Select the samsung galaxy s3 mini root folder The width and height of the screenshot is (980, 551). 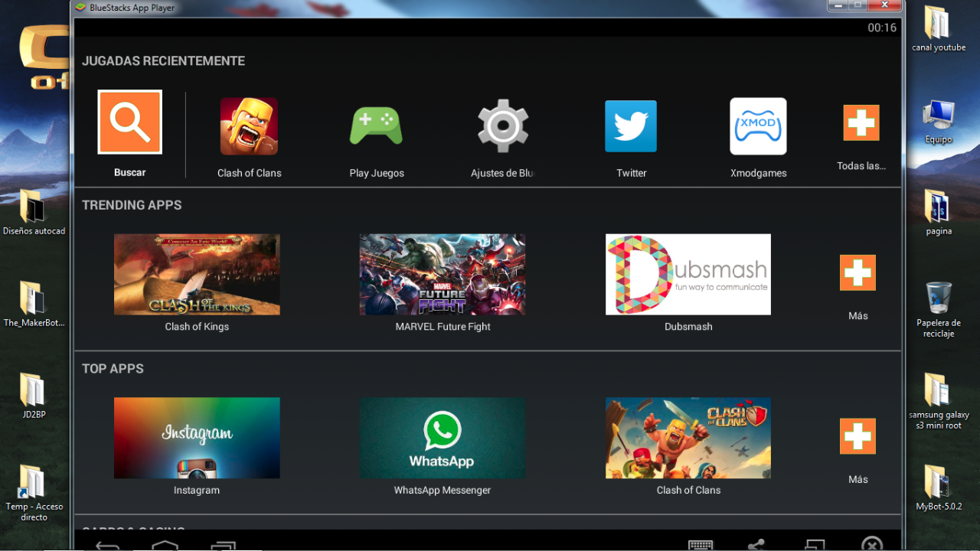point(939,401)
